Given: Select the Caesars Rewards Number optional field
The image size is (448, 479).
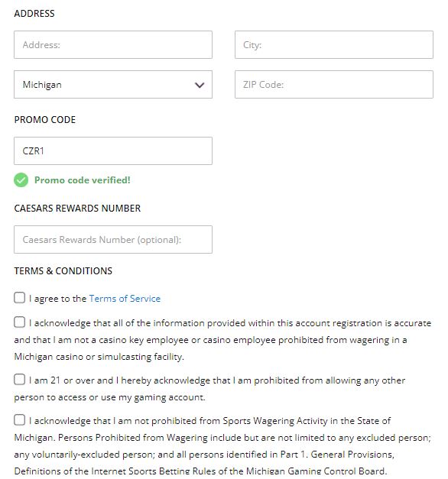Looking at the screenshot, I should coord(113,240).
